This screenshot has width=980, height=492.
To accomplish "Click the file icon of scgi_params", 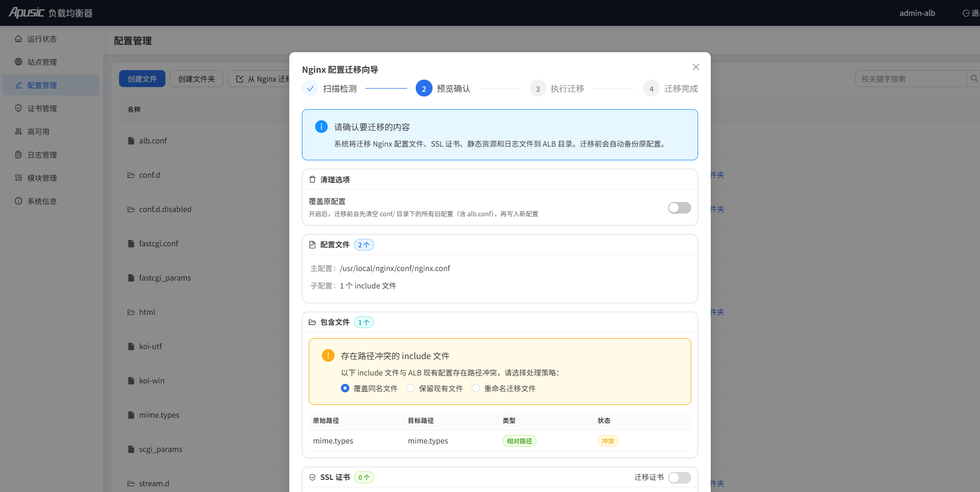I will [x=131, y=449].
